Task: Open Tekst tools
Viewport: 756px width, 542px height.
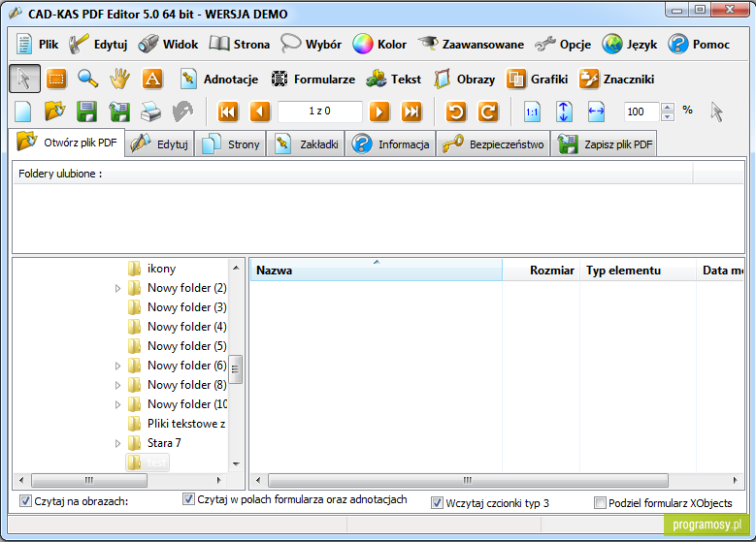Action: pyautogui.click(x=393, y=79)
